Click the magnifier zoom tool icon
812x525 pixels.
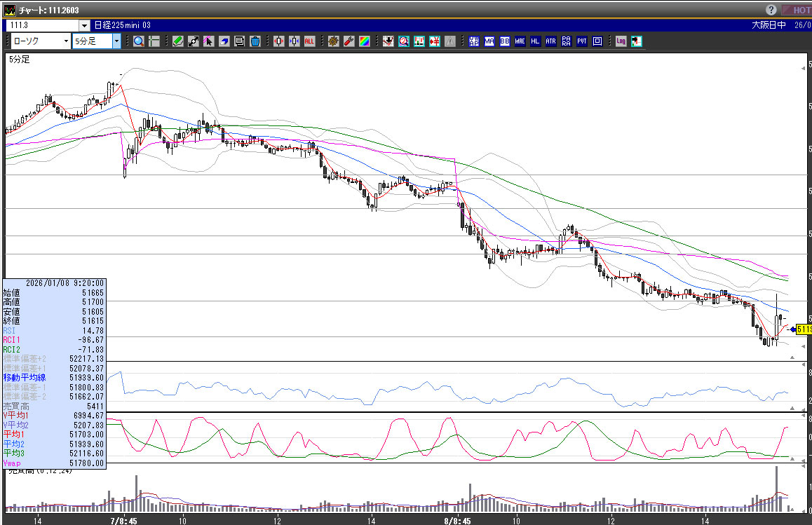pyautogui.click(x=139, y=41)
